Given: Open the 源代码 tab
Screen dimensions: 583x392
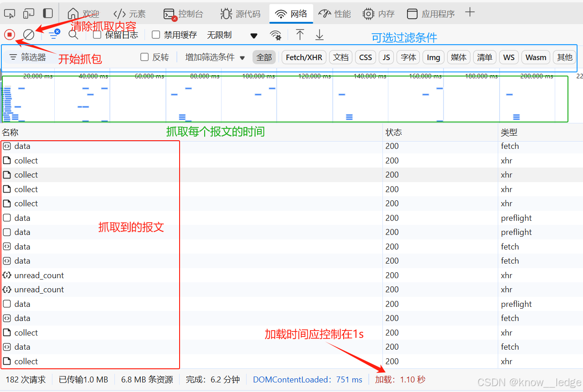Looking at the screenshot, I should coord(240,14).
